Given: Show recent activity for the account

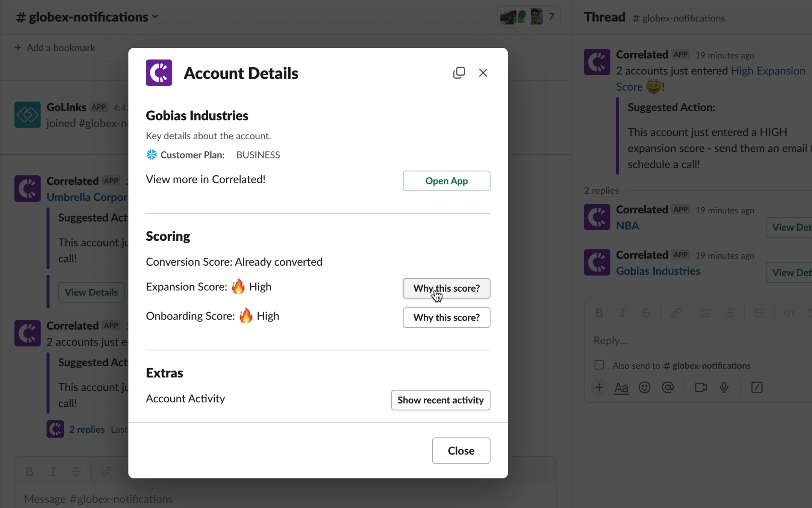Looking at the screenshot, I should point(441,400).
